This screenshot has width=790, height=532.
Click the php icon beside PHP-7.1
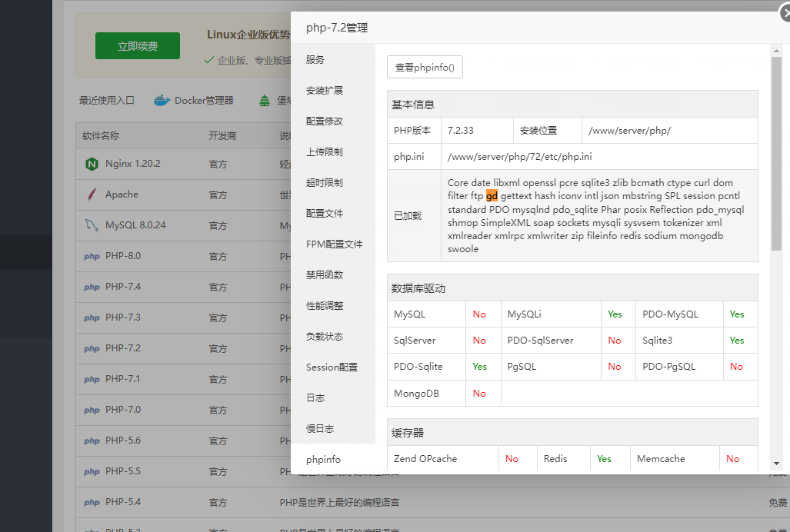(92, 379)
